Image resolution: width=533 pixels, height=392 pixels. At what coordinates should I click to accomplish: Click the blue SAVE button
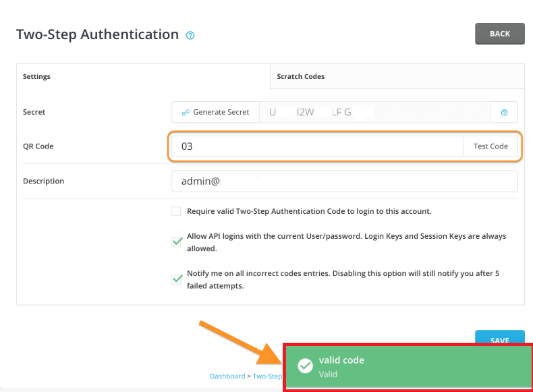pyautogui.click(x=500, y=337)
